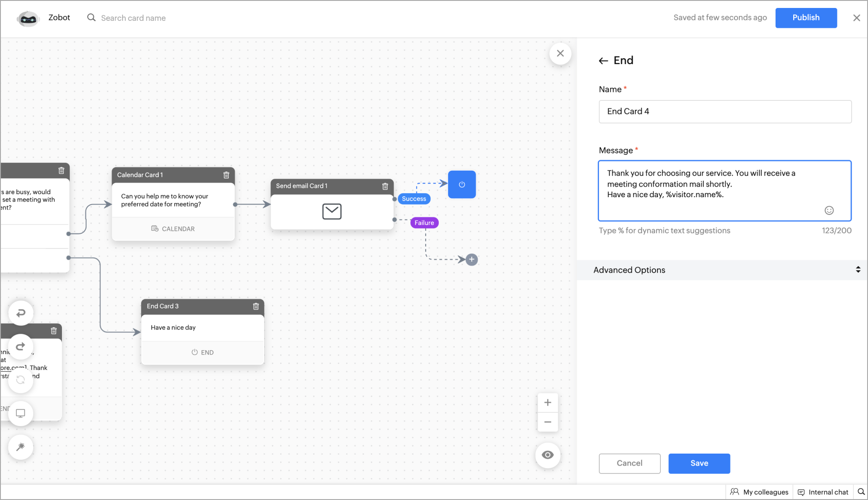The image size is (868, 500).
Task: Toggle the preview eye button
Action: tap(548, 455)
